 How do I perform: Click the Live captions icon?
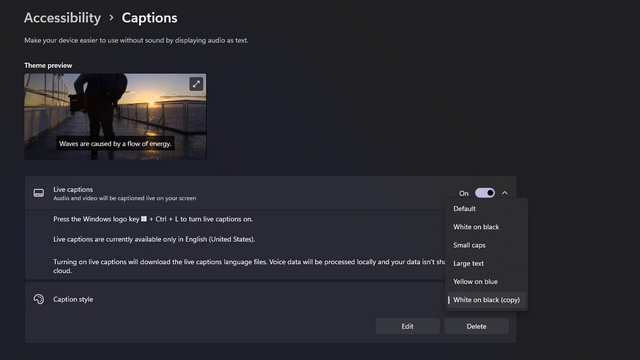(x=39, y=193)
